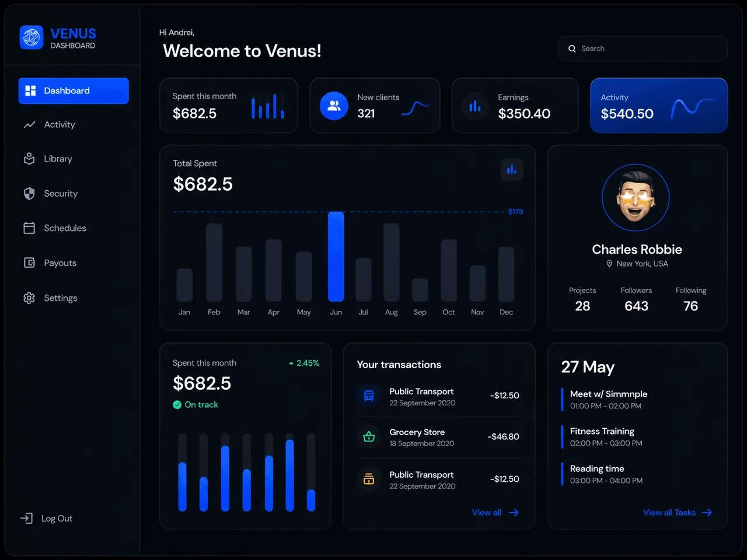Click the chart icon in Total Spent
Screen dimensions: 747x560
point(512,170)
